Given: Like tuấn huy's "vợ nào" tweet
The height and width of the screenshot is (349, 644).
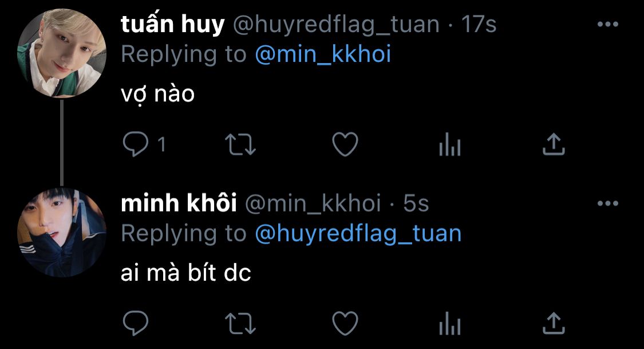Looking at the screenshot, I should tap(345, 145).
